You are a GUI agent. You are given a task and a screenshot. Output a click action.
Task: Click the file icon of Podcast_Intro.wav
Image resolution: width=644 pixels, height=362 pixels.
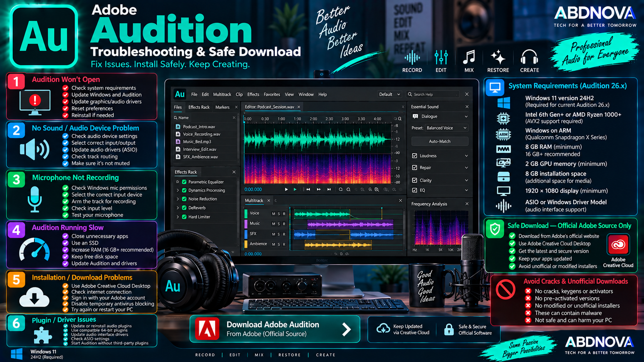178,127
